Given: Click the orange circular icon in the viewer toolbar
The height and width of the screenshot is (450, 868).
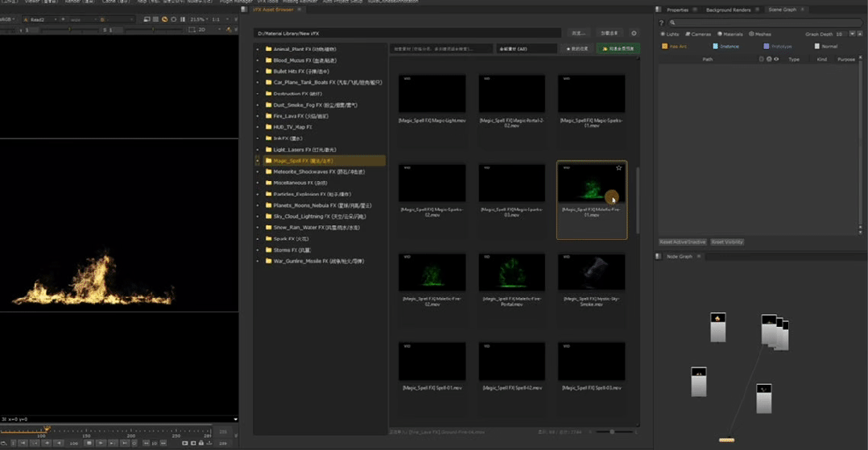Looking at the screenshot, I should coord(164,19).
